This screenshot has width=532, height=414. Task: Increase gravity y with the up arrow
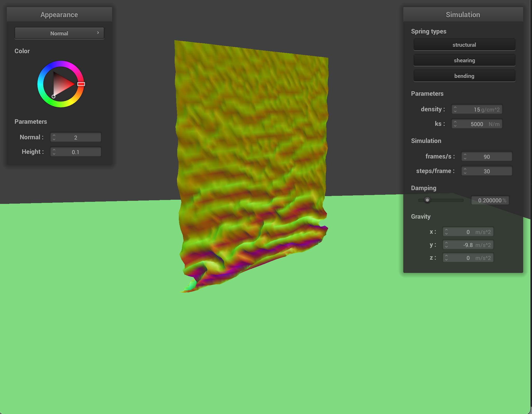[446, 243]
